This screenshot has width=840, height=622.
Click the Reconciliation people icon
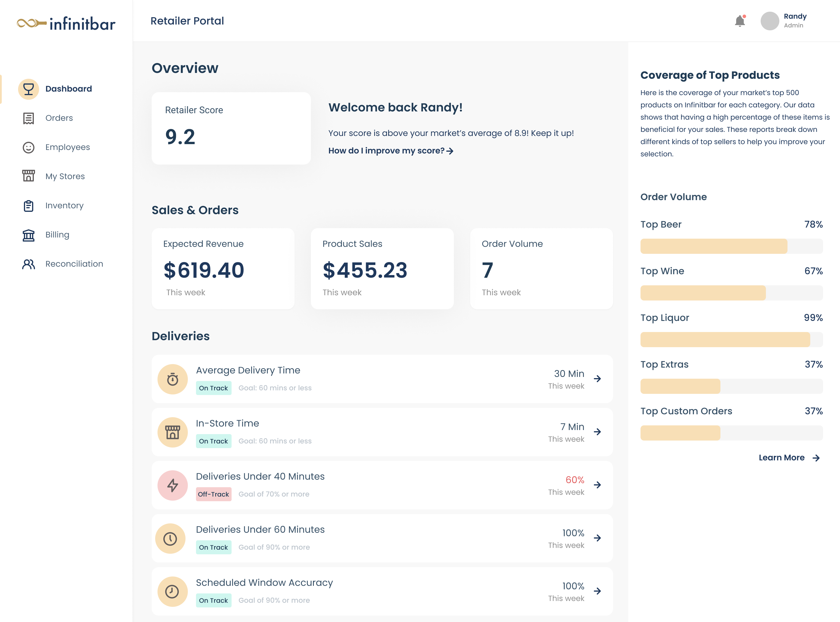[29, 264]
